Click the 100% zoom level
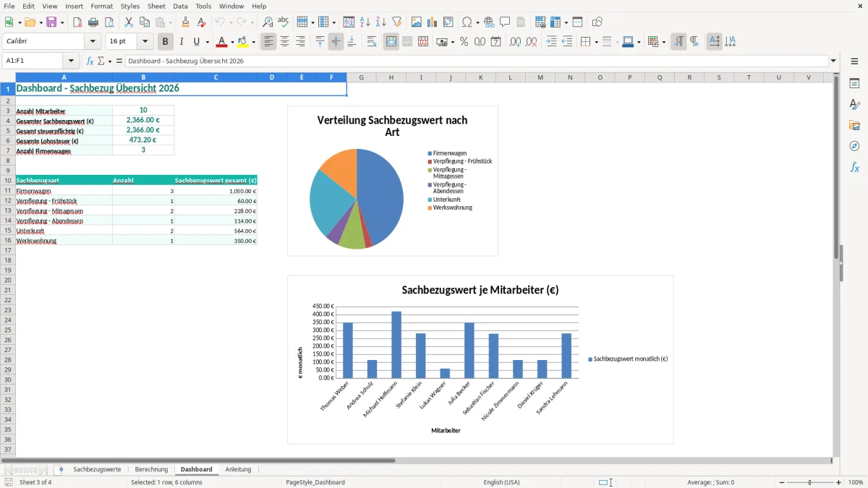The width and height of the screenshot is (868, 488). [x=856, y=482]
